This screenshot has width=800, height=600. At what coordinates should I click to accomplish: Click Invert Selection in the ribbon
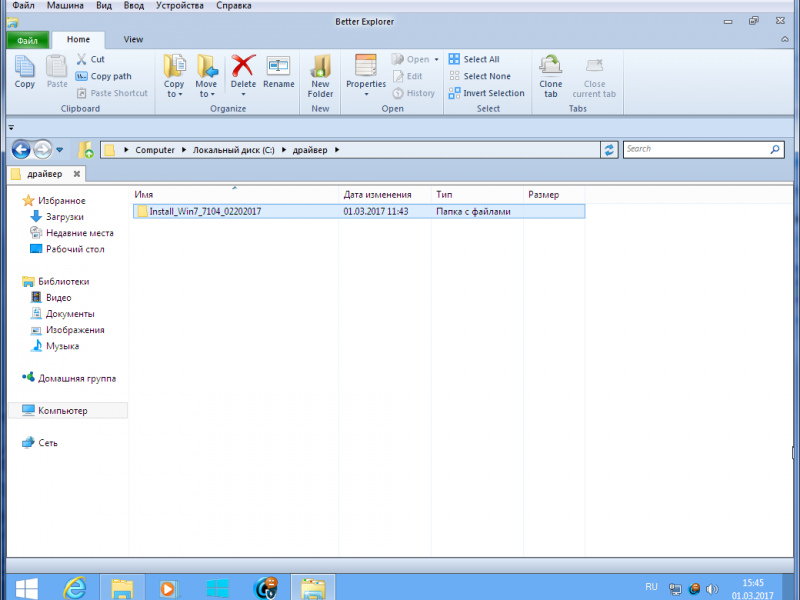(486, 93)
